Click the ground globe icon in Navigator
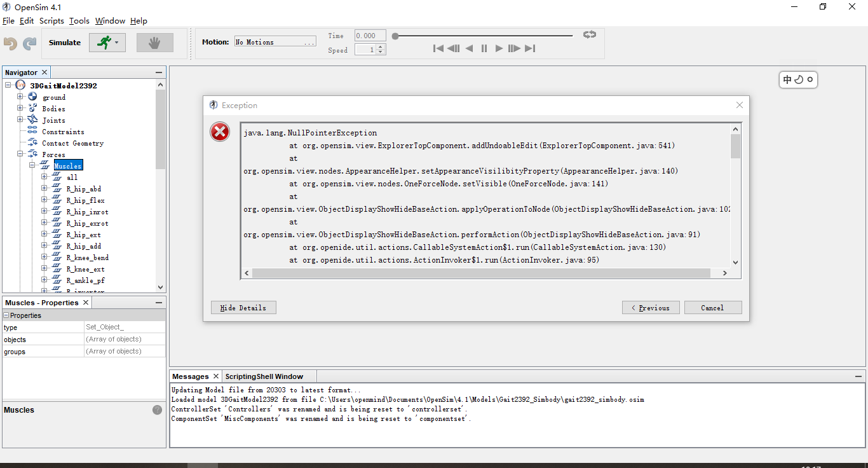 coord(32,97)
